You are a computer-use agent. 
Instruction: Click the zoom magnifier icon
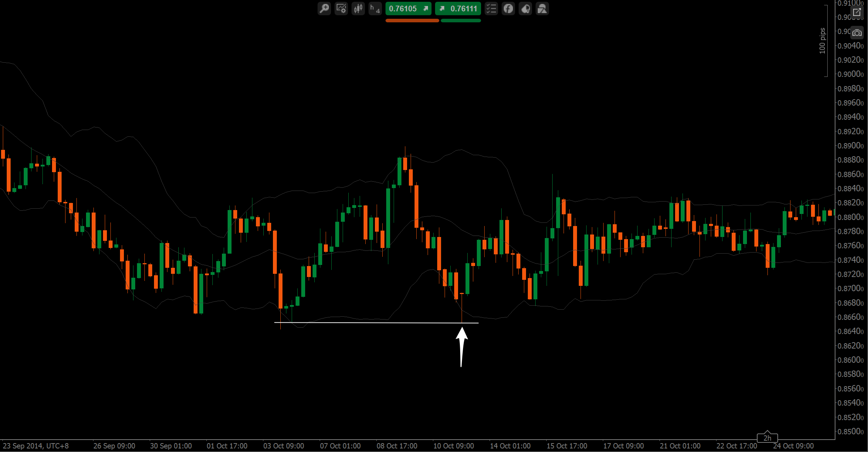(324, 9)
